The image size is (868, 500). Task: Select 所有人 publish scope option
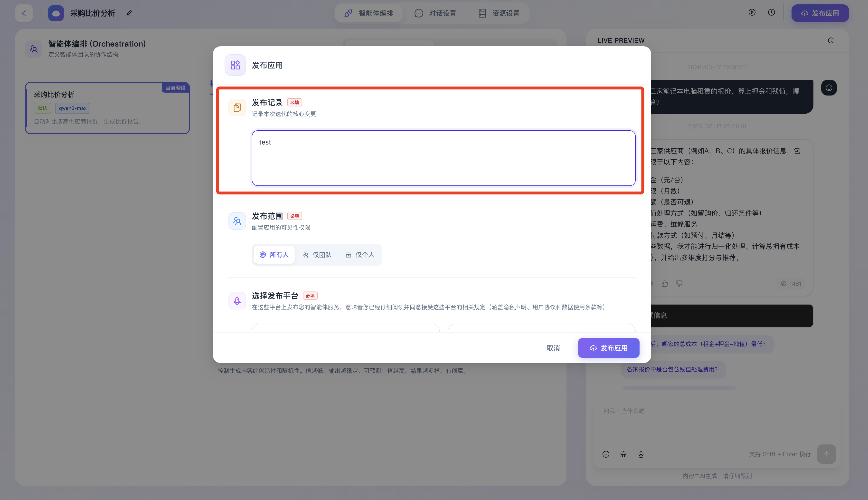274,255
